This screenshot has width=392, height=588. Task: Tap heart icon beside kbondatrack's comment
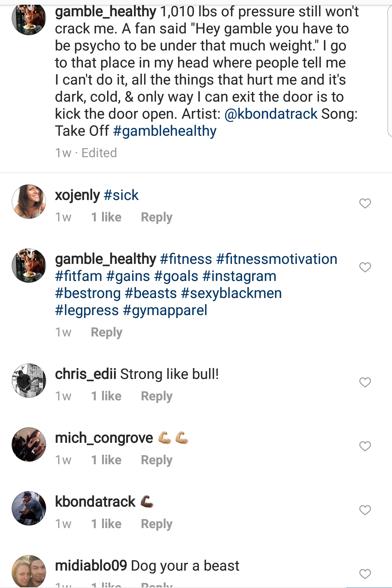tap(365, 510)
